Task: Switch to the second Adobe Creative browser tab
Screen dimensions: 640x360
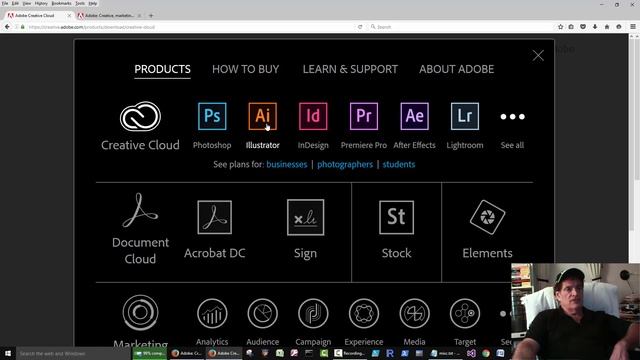Action: 109,16
